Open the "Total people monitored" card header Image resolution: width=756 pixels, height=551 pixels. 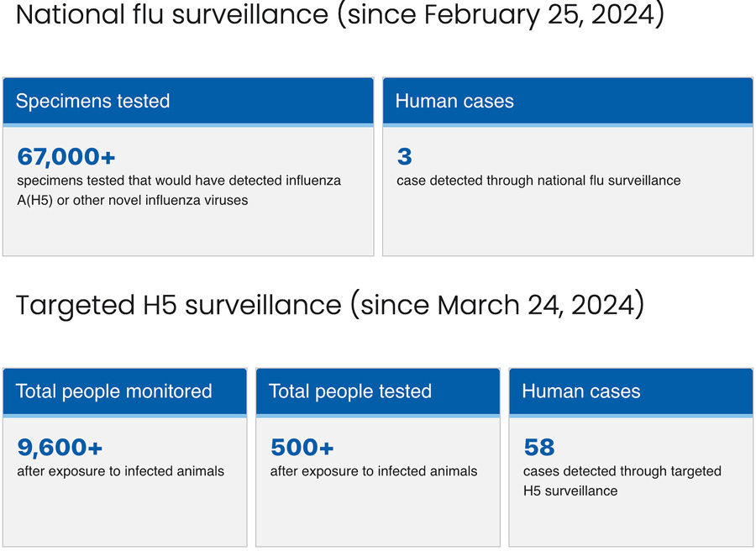point(114,391)
